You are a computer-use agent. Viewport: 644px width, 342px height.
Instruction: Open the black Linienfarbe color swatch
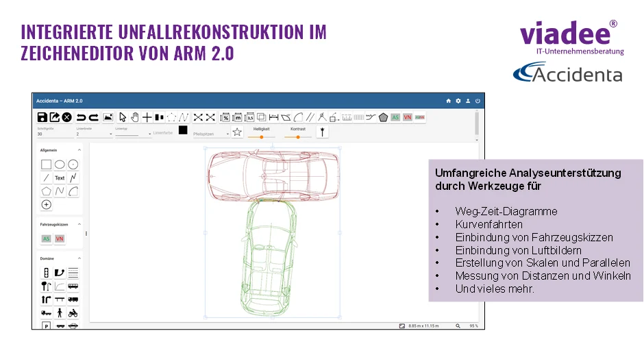183,130
